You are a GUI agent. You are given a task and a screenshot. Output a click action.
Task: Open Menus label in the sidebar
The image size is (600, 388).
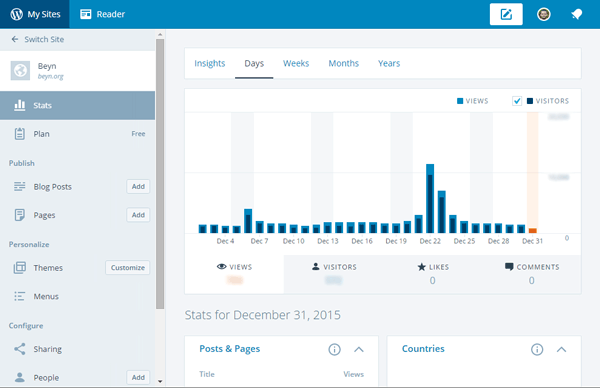coord(46,296)
